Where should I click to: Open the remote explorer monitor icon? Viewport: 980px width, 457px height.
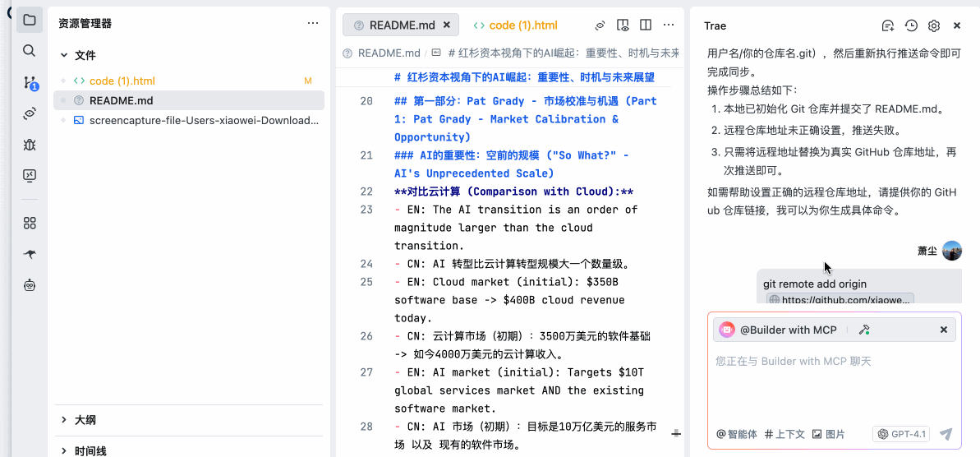pyautogui.click(x=29, y=176)
